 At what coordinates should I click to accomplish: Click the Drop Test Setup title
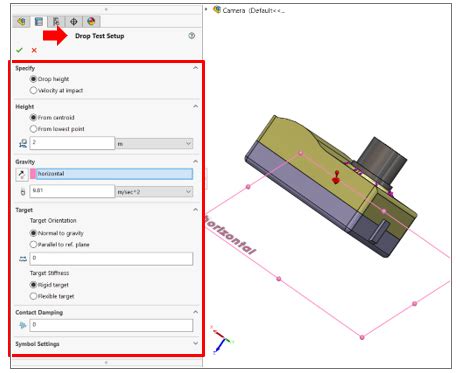click(100, 36)
